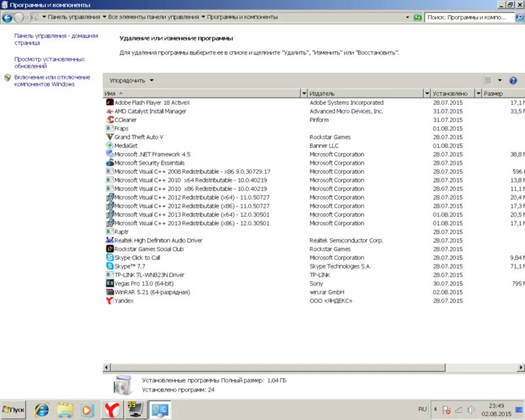
Task: Click the Rockstar Games Social Club icon
Action: [110, 249]
